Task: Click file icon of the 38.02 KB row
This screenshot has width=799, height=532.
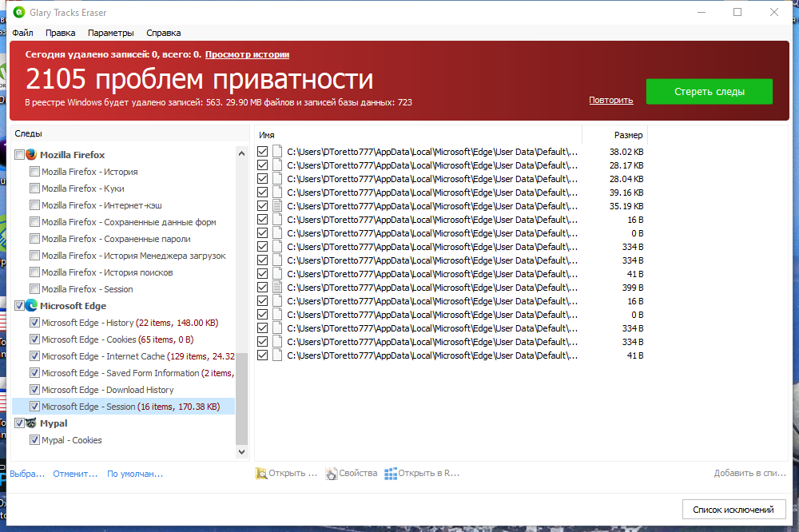Action: (277, 151)
